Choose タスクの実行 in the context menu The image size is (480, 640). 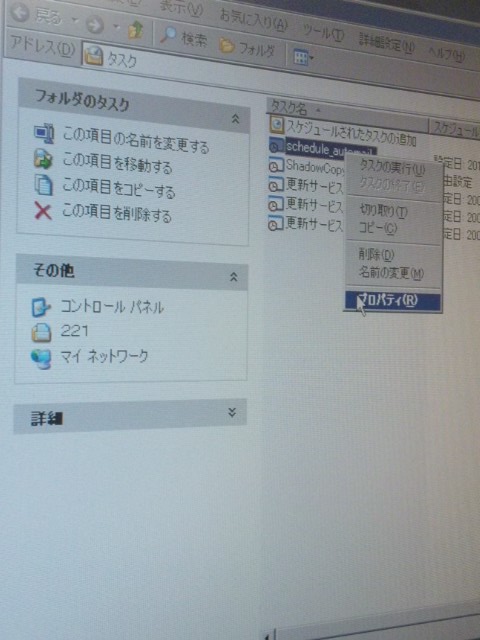[x=392, y=168]
